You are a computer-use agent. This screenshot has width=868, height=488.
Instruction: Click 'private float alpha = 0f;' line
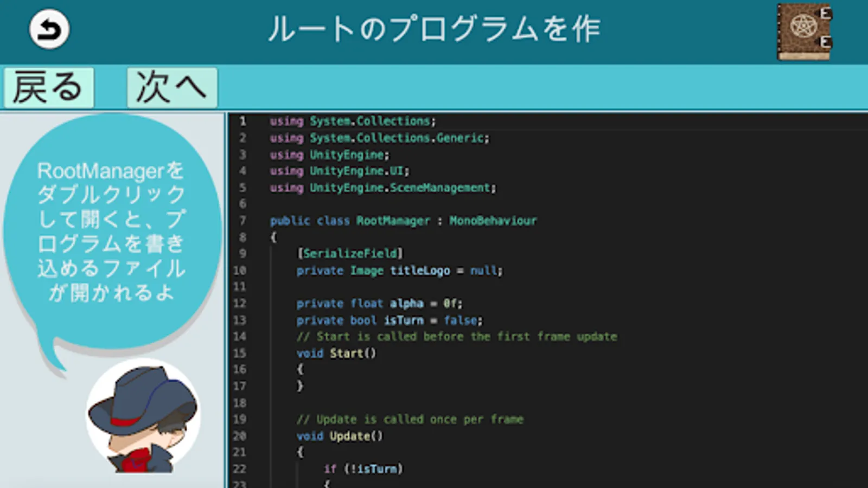[x=379, y=303]
